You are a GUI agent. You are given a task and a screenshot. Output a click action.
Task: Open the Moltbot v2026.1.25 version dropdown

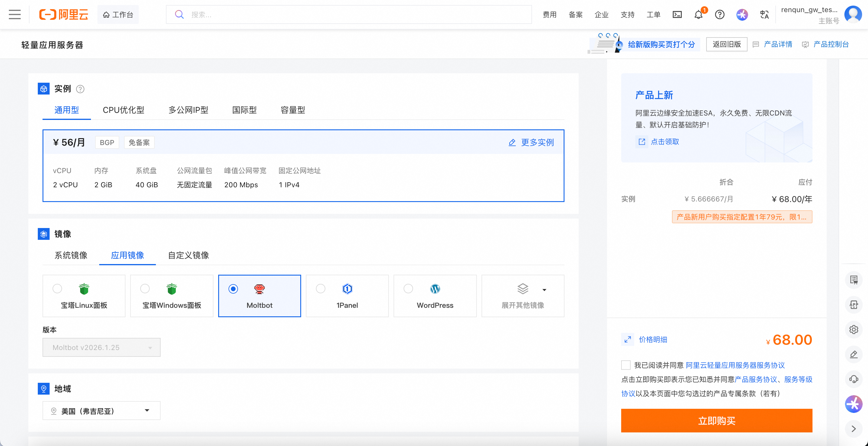(x=101, y=347)
